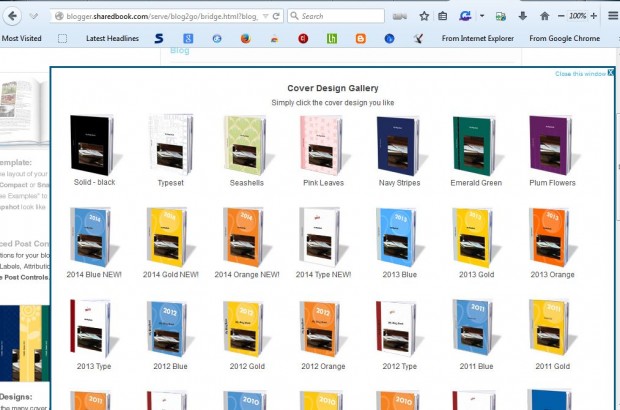Open the blue S bookmark icon

[x=159, y=38]
